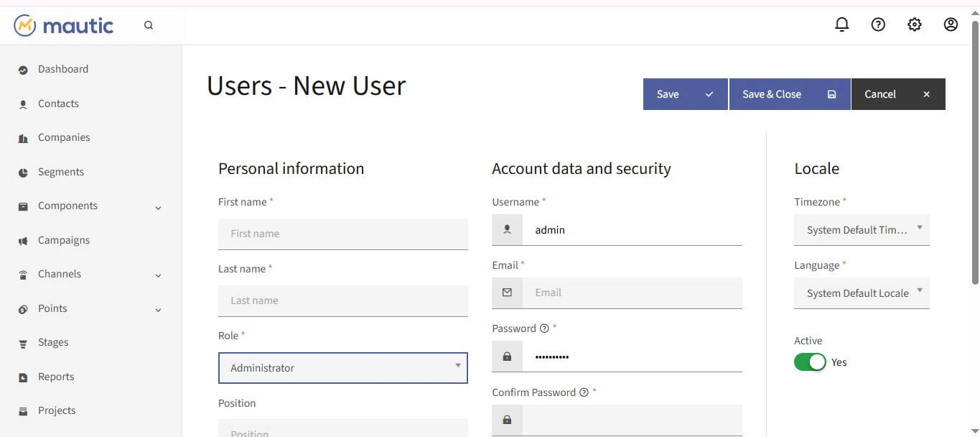The height and width of the screenshot is (437, 980).
Task: Open the settings gear icon
Action: point(914,24)
